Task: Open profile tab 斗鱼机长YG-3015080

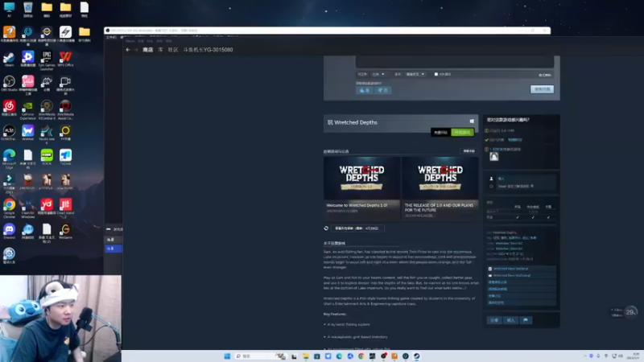Action: (x=208, y=50)
